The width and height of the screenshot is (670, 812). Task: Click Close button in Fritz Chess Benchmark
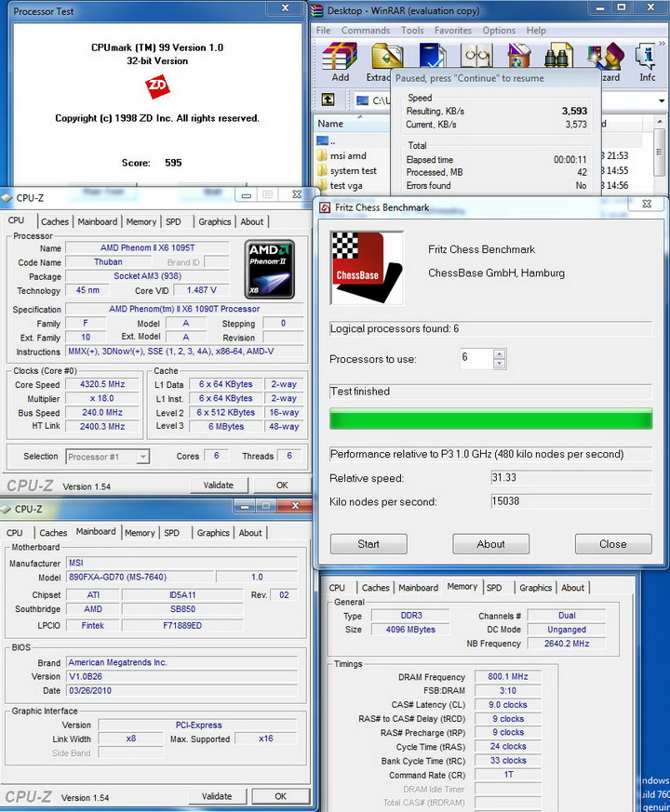coord(613,544)
